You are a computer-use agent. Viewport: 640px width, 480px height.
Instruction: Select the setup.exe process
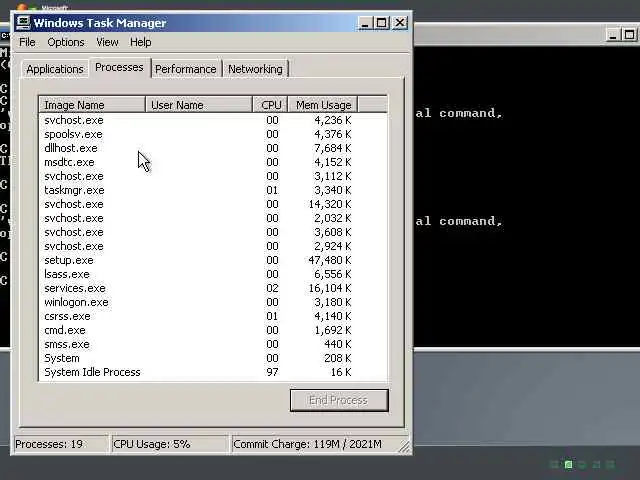213,260
